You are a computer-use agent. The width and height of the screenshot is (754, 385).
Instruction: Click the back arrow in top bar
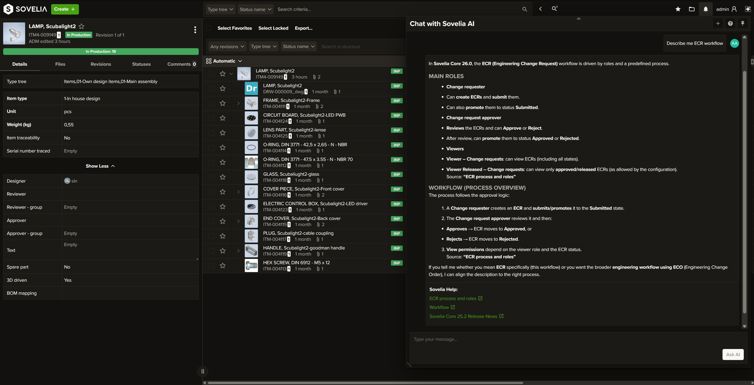pos(540,9)
